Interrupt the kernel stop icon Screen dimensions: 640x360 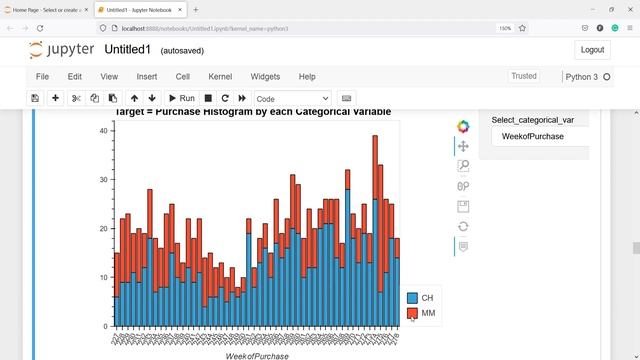point(208,98)
